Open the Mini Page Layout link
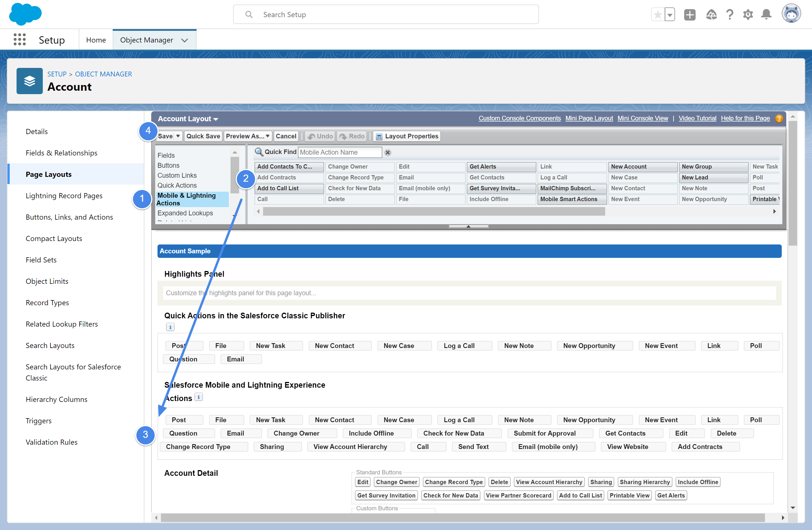 pos(589,118)
